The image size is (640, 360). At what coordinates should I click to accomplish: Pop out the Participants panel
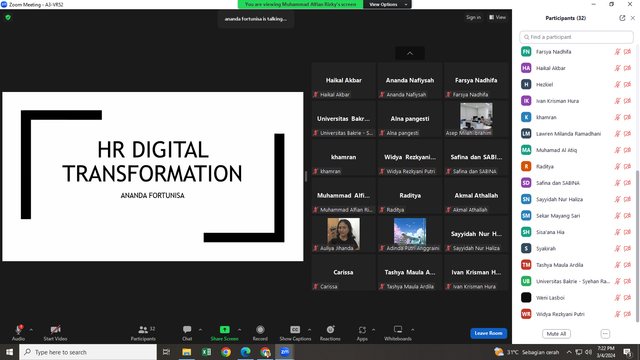tap(622, 18)
